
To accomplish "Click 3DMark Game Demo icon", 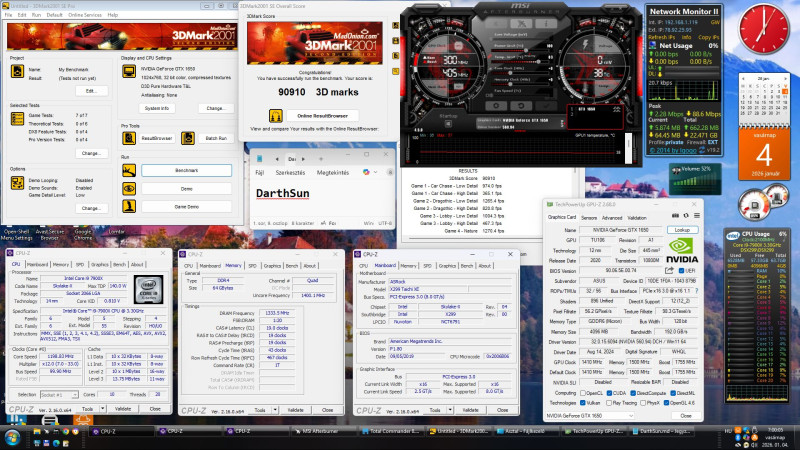I will click(129, 207).
